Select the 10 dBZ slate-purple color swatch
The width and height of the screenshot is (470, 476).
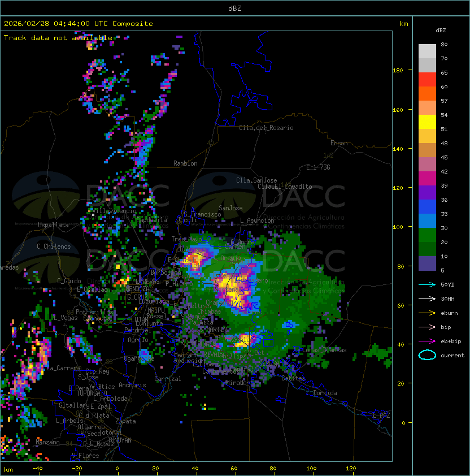pos(427,263)
